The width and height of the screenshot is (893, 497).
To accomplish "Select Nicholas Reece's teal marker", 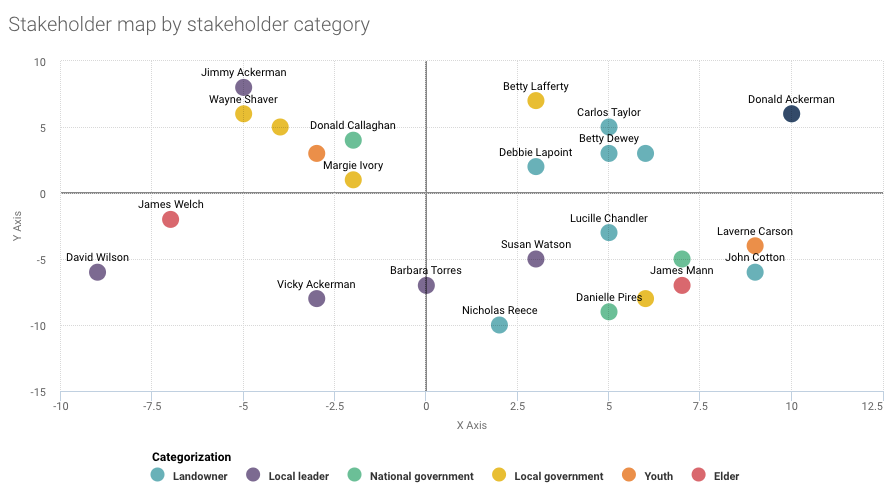I will pyautogui.click(x=499, y=325).
